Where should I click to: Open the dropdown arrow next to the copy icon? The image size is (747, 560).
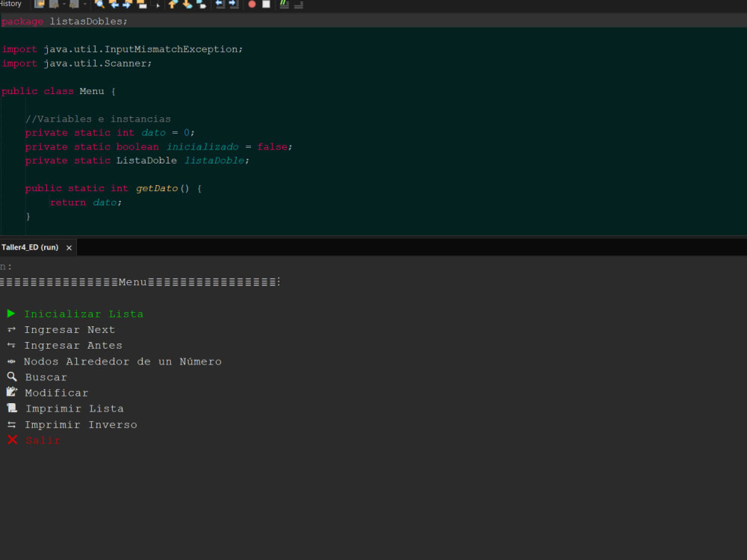[64, 4]
